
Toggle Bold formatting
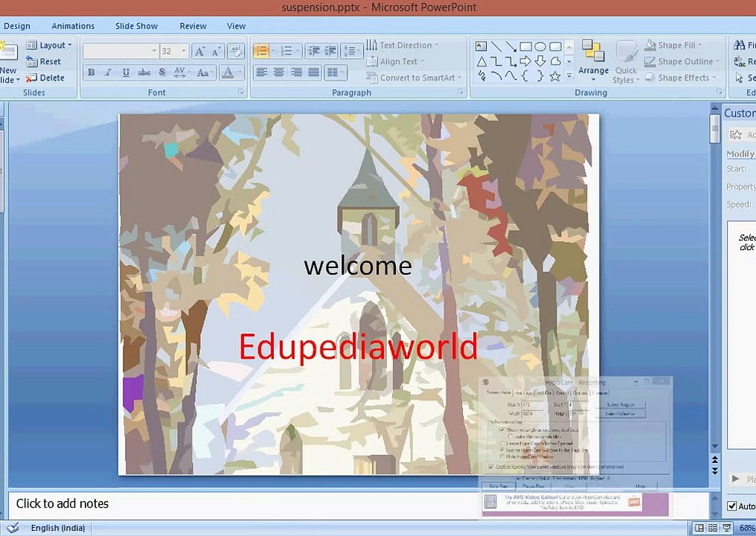point(91,72)
